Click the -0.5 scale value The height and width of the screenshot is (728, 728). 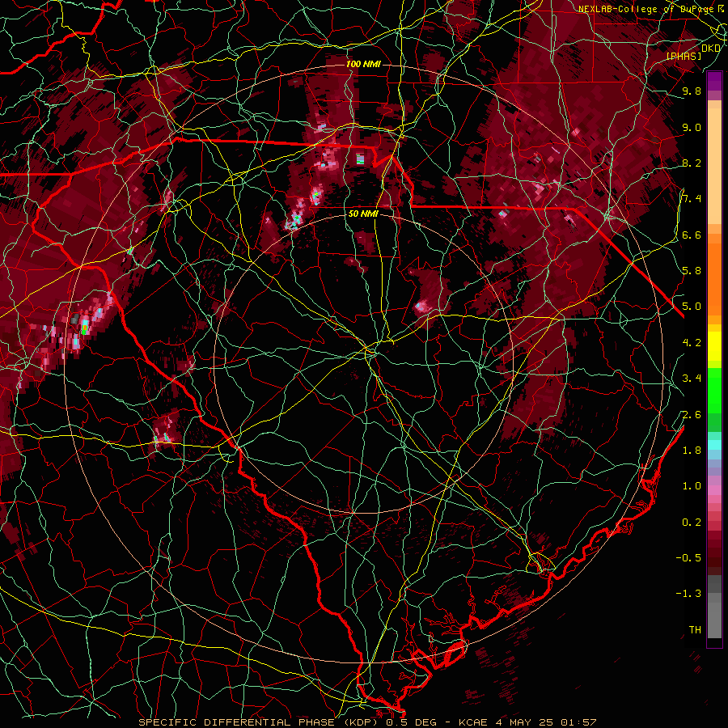pos(688,558)
